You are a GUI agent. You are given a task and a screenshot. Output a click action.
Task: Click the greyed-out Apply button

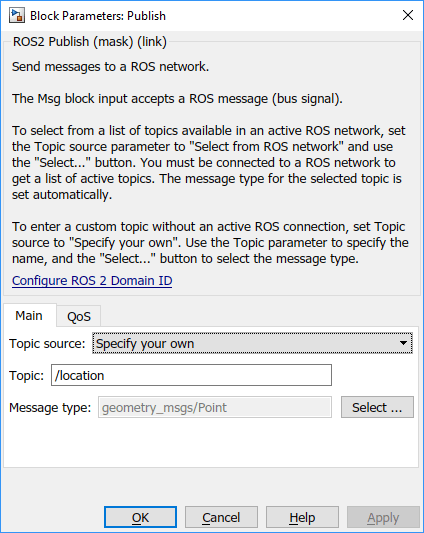point(383,518)
